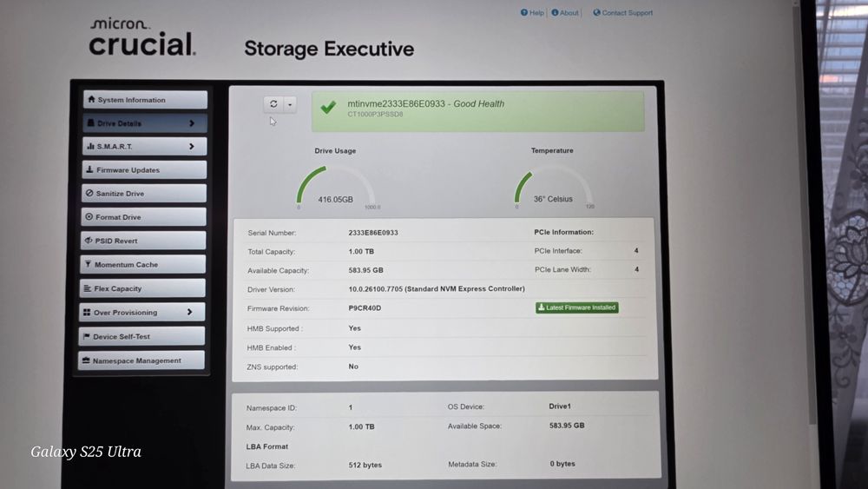The image size is (868, 489).
Task: Select Available Capacity 583.95 GB
Action: click(x=366, y=270)
